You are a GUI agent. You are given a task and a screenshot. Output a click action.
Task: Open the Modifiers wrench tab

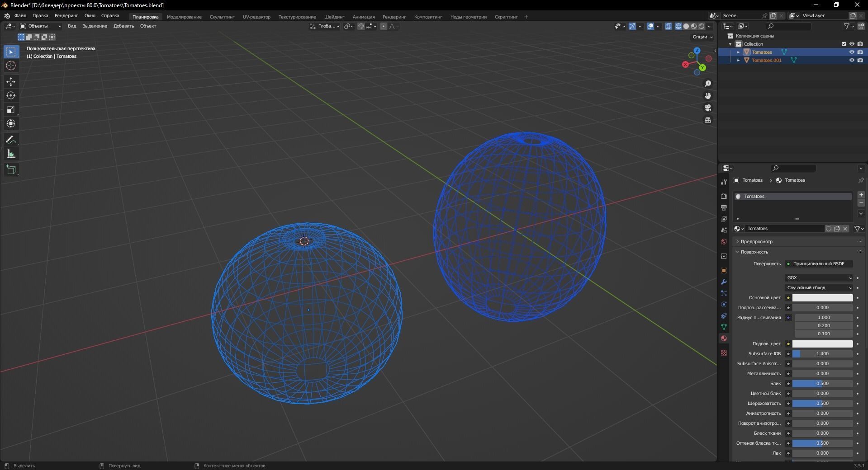click(724, 282)
